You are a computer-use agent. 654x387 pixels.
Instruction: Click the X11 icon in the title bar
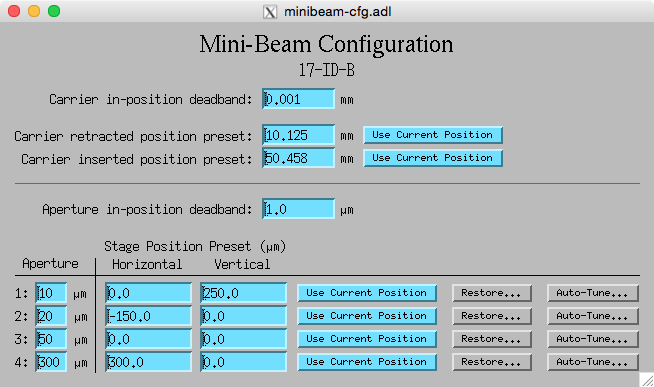click(270, 12)
